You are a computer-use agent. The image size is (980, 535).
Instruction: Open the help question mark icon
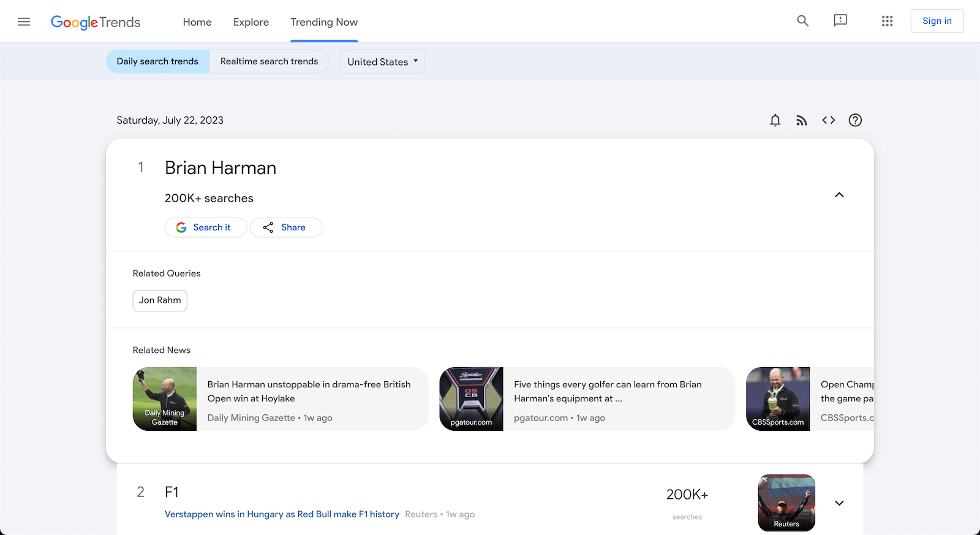855,120
